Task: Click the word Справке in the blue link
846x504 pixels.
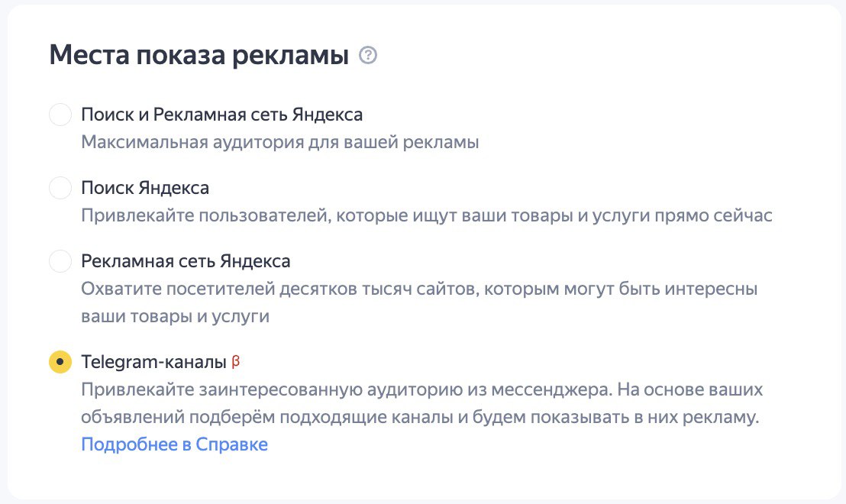Action: pos(231,444)
